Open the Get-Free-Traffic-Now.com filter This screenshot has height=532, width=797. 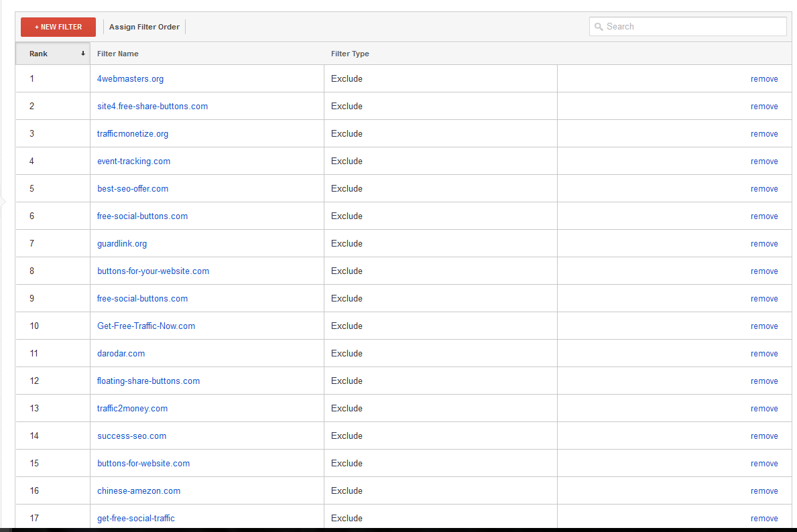click(x=146, y=326)
